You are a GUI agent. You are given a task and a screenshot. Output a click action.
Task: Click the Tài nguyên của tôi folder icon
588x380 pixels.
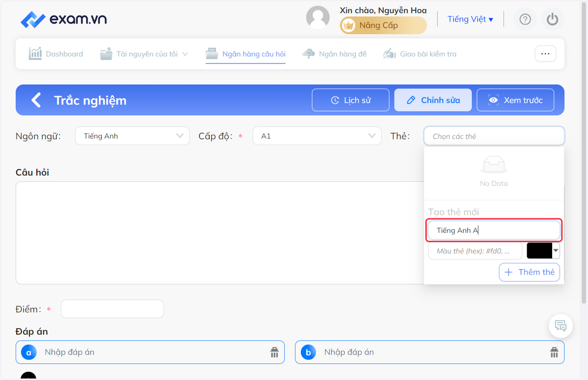[x=106, y=53]
